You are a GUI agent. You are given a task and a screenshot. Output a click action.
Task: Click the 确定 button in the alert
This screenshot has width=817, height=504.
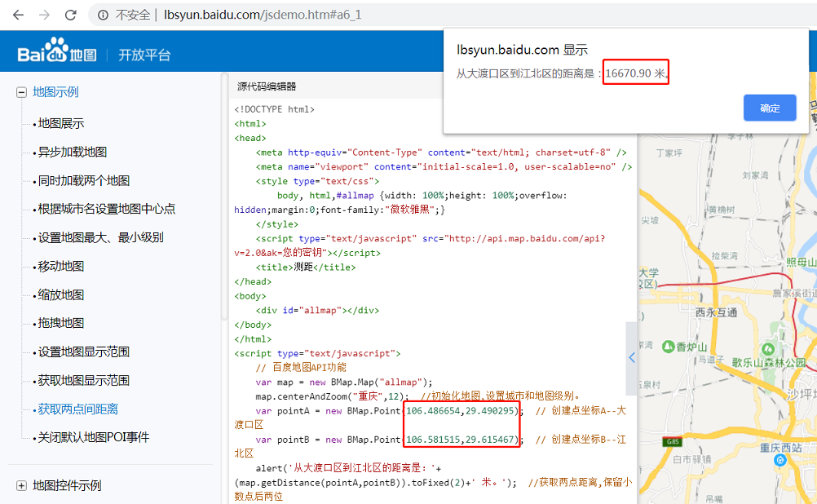tap(770, 108)
